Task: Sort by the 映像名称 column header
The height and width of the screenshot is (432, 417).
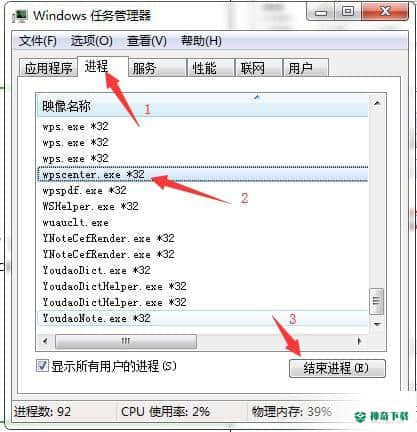Action: click(x=203, y=106)
